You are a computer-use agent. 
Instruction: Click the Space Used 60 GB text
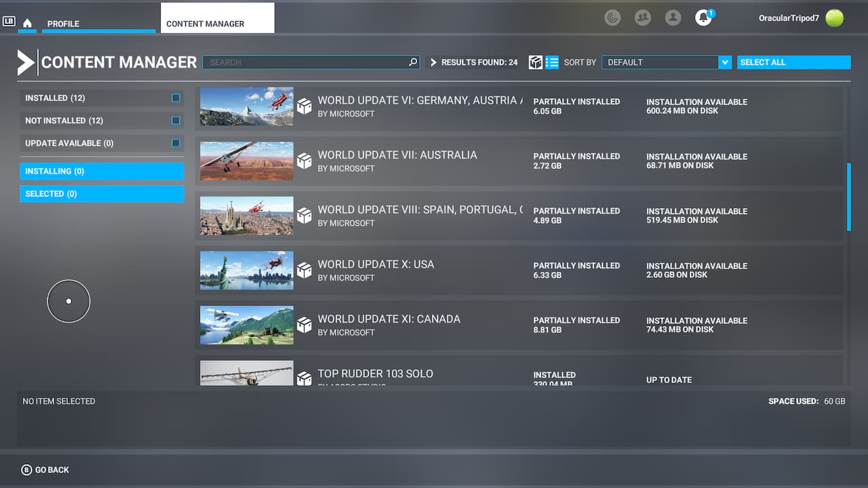[807, 401]
